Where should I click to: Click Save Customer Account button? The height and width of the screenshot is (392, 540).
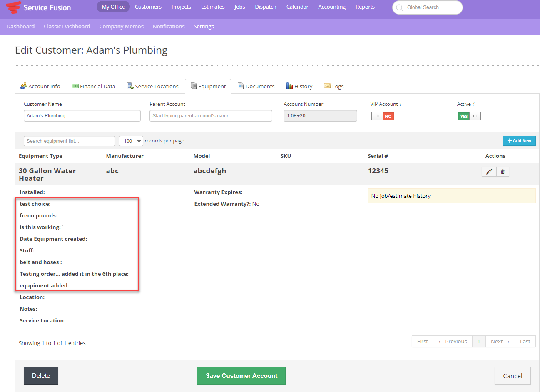pos(241,376)
